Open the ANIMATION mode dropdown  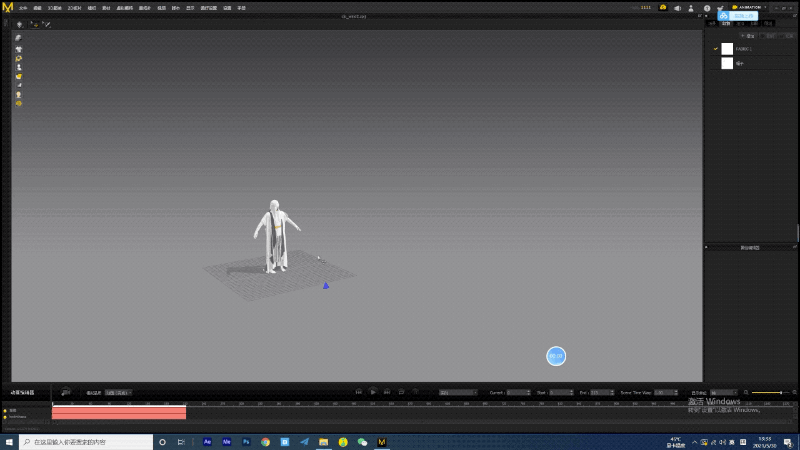[749, 8]
